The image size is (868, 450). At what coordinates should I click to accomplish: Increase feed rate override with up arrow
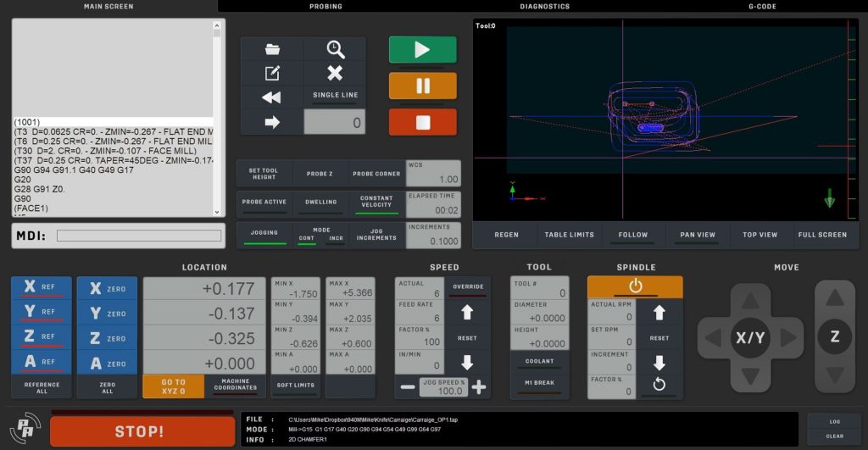point(467,313)
